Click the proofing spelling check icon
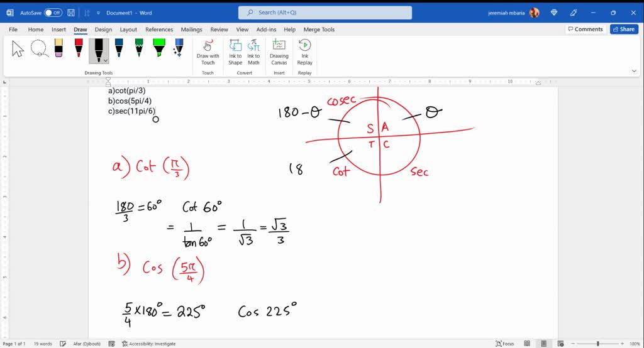The height and width of the screenshot is (348, 644). [63, 344]
